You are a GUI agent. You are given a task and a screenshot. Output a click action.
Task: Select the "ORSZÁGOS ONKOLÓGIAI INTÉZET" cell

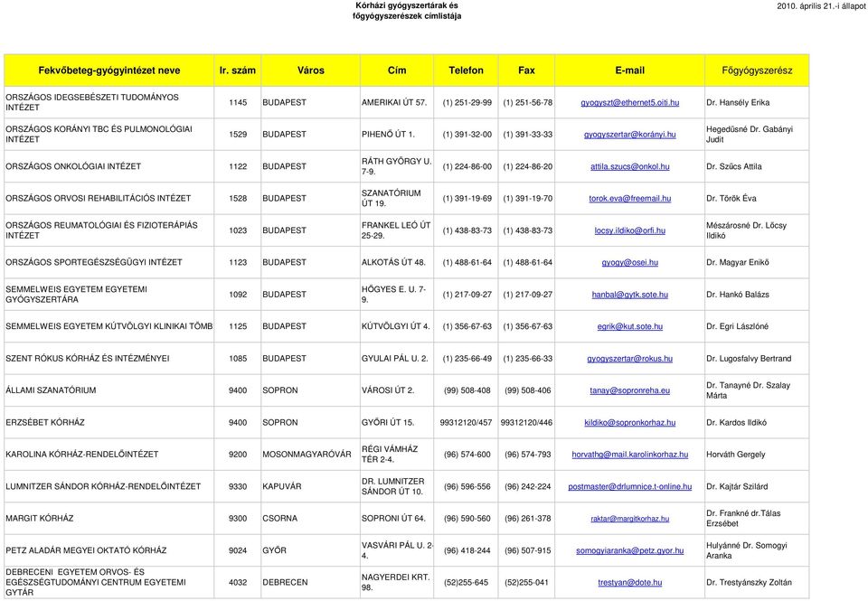[x=109, y=166]
